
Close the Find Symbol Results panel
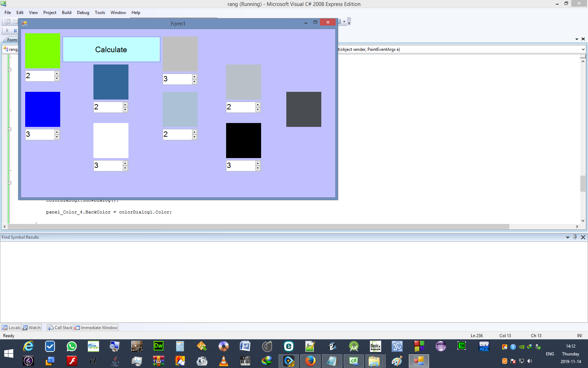(x=583, y=237)
